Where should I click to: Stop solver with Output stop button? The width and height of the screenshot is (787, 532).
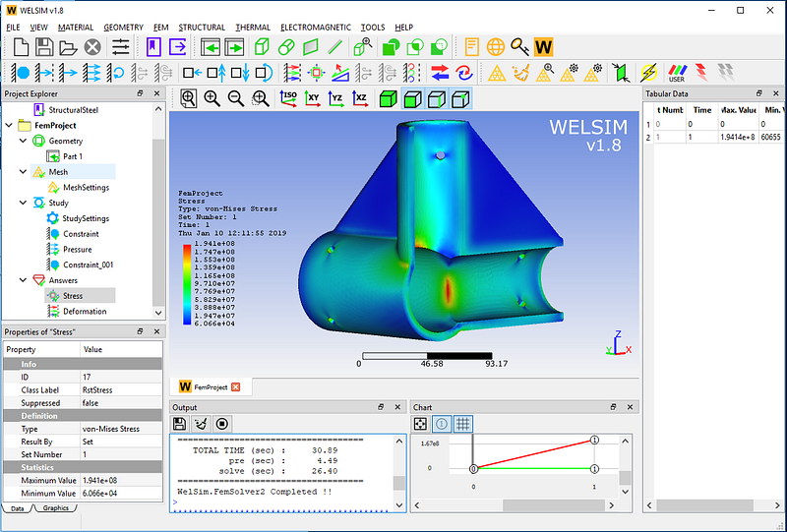point(222,424)
